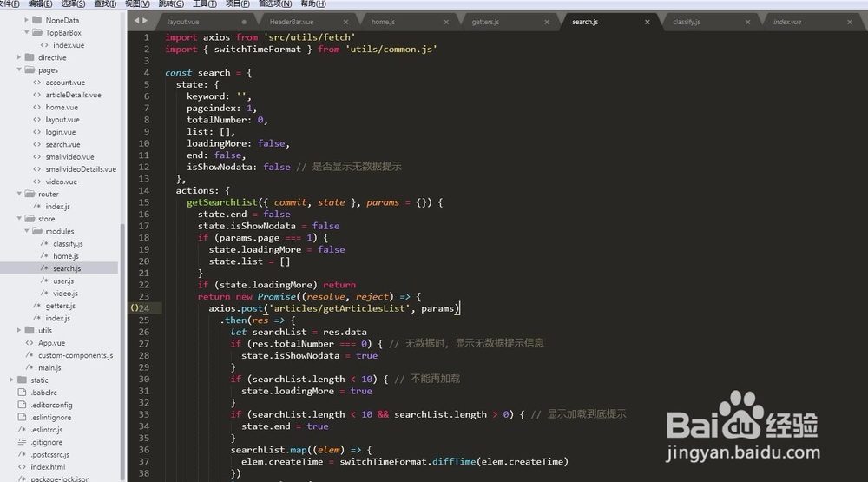Viewport: 868px width, 482px height.
Task: Click the pages folder icon
Action: [30, 69]
